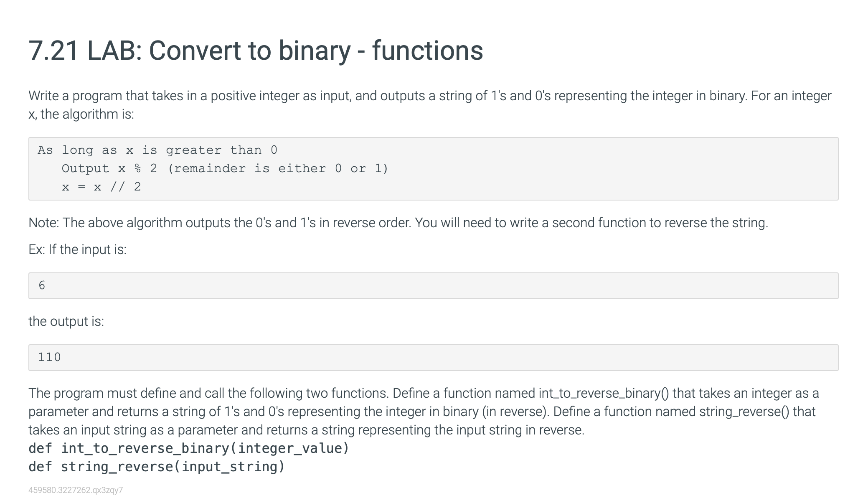Click the 'The program must define' paragraph

coord(423,412)
